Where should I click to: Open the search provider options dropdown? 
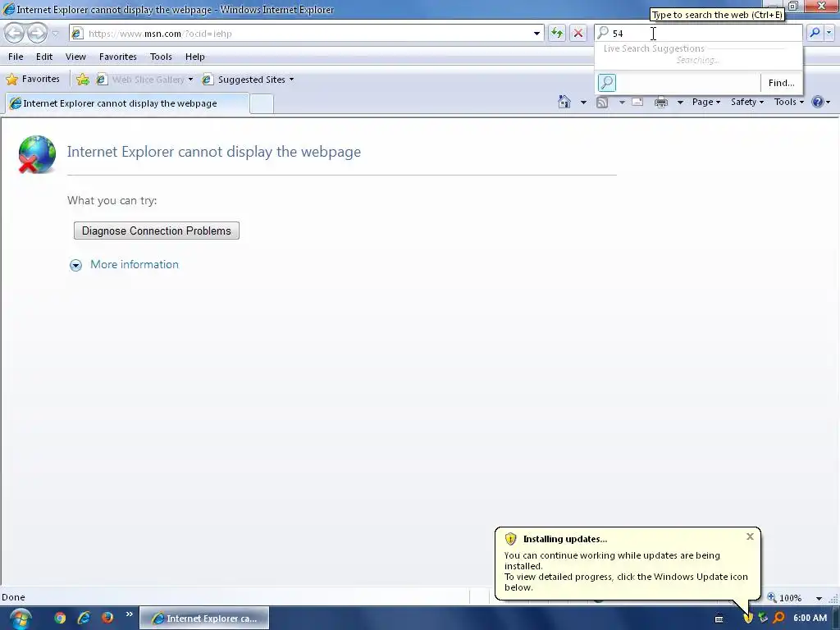coord(829,33)
